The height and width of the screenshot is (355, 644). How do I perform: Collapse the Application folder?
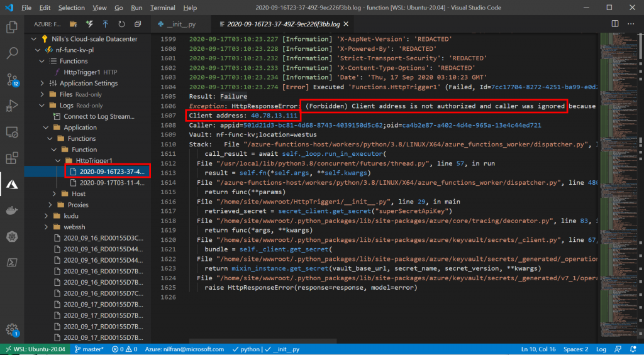46,128
